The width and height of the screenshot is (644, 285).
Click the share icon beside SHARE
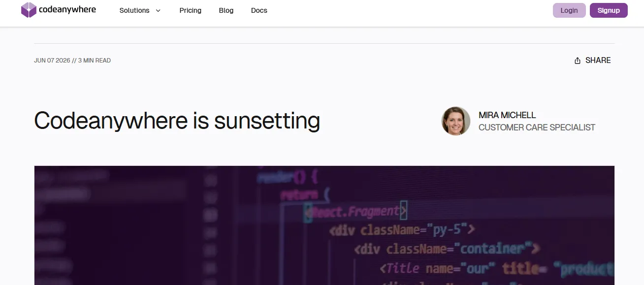tap(578, 61)
